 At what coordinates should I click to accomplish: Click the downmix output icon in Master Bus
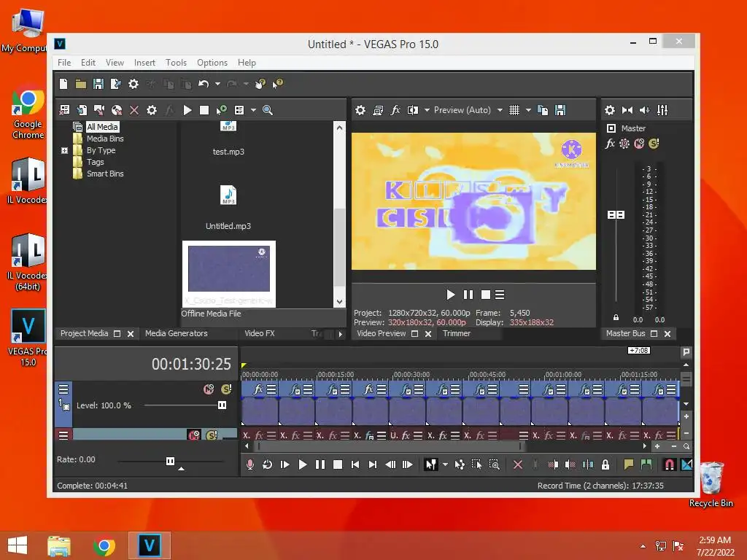(627, 111)
